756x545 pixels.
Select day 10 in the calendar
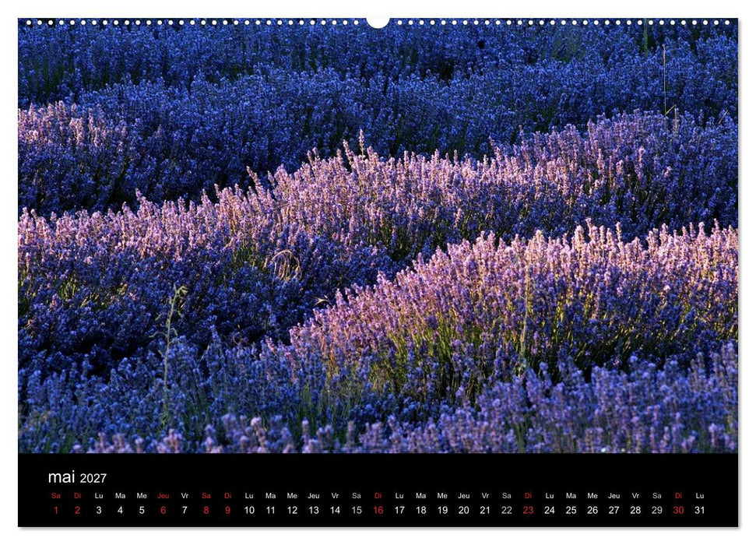249,510
